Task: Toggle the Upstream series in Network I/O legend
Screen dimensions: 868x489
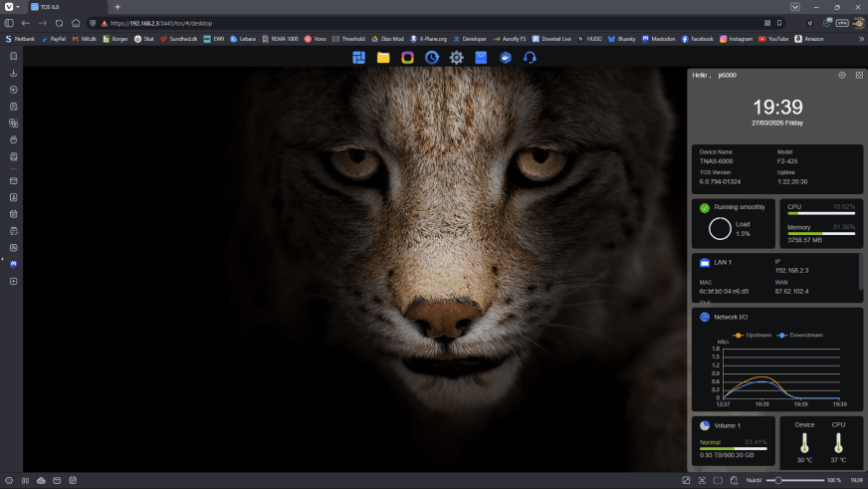Action: [752, 335]
